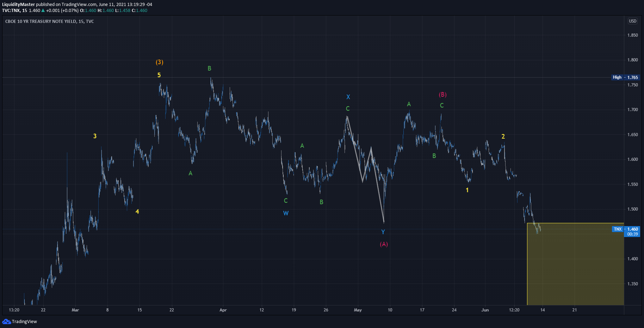Click the USD currency button
Screen dimensions: 644x328
click(x=633, y=21)
